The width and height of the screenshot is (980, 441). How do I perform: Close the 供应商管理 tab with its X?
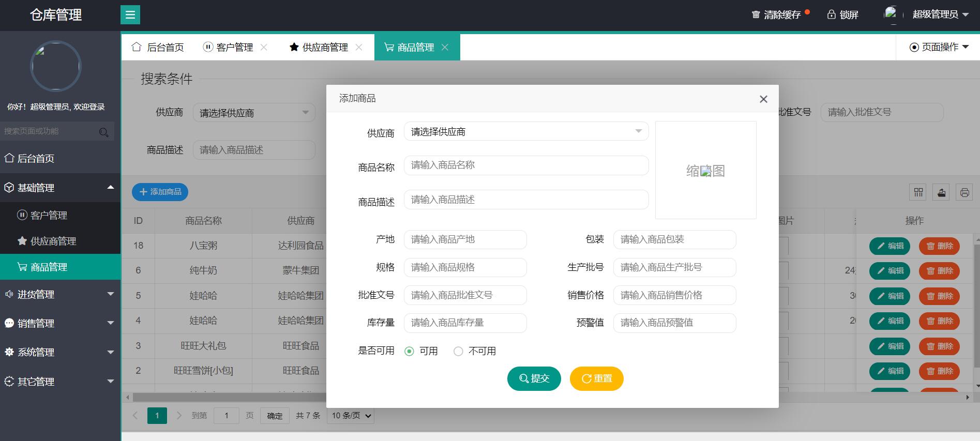[359, 47]
